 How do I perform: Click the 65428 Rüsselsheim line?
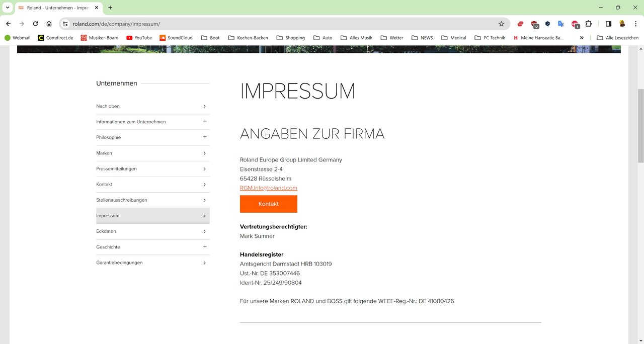266,179
